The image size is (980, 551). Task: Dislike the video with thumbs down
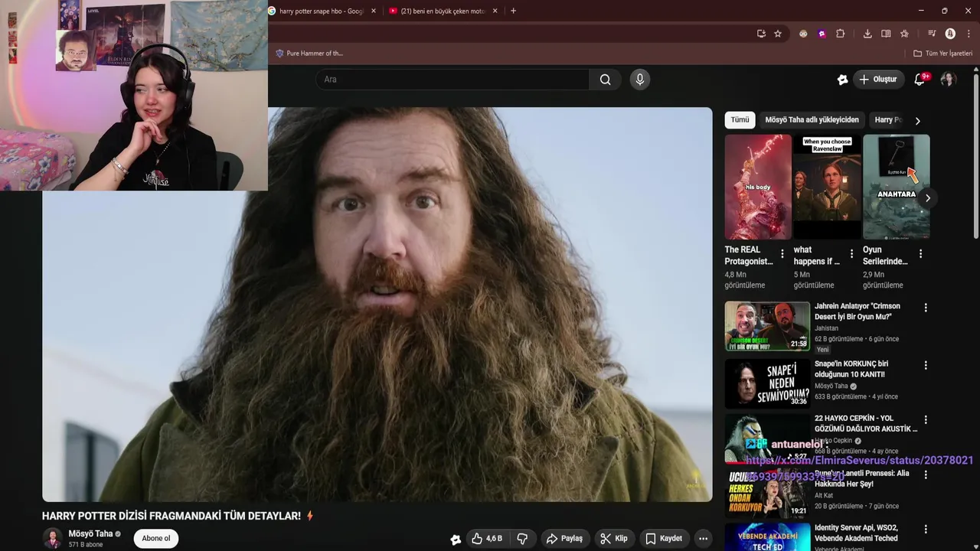[x=523, y=539]
